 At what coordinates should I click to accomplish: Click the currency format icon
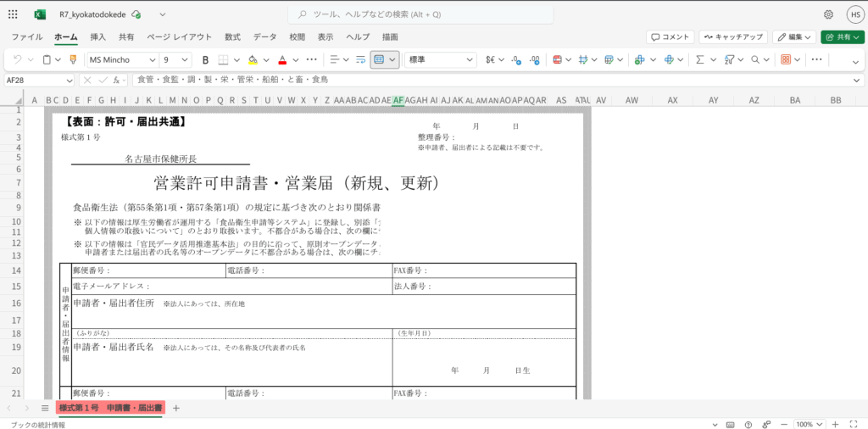491,60
